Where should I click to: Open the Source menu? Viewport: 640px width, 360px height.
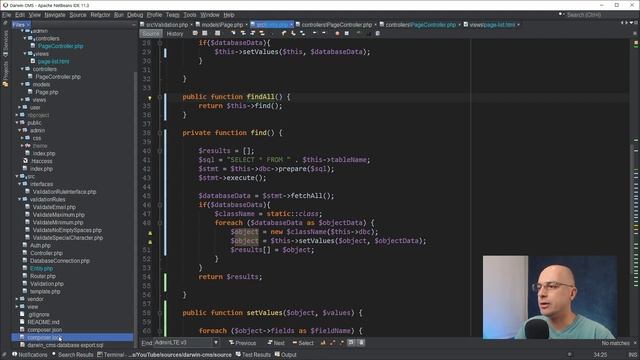[x=78, y=15]
